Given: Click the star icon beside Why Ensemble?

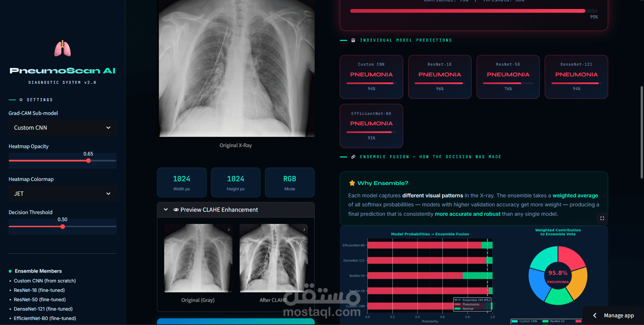Looking at the screenshot, I should pyautogui.click(x=352, y=183).
